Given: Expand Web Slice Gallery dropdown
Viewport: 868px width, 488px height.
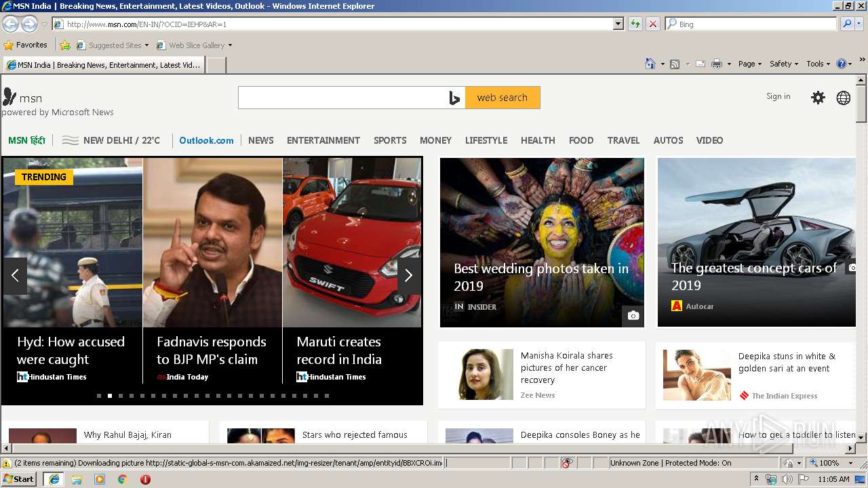Looking at the screenshot, I should tap(230, 45).
